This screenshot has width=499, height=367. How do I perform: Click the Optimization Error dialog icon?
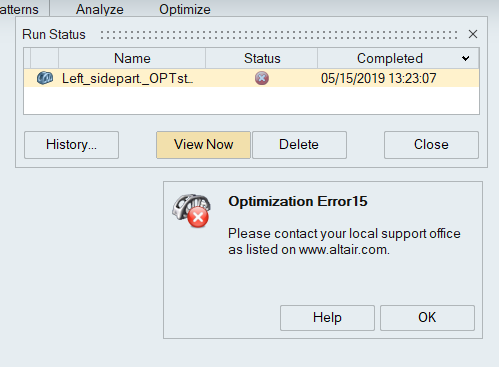[x=191, y=211]
